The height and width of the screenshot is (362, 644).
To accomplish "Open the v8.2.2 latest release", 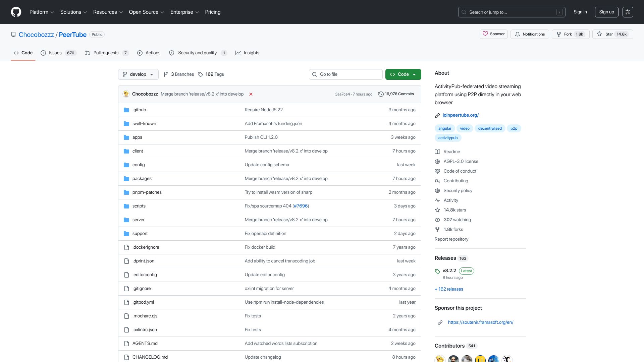I will click(x=449, y=271).
